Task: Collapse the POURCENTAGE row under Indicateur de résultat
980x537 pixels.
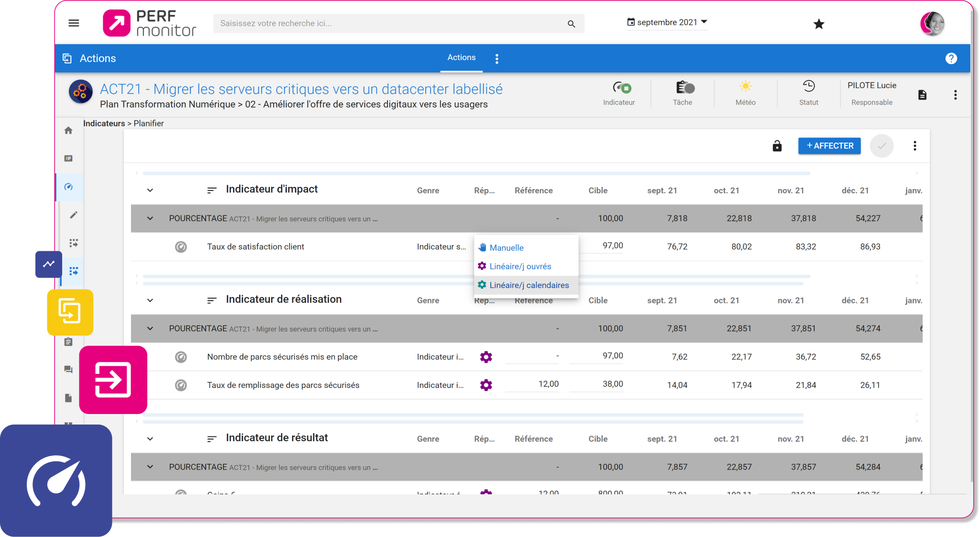Action: (x=150, y=467)
